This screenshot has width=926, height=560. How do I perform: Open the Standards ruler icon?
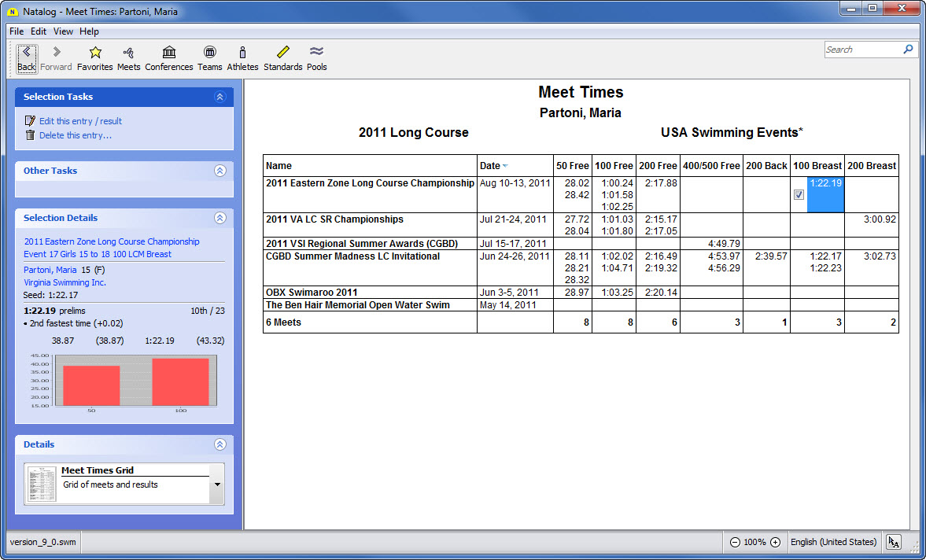(x=282, y=57)
